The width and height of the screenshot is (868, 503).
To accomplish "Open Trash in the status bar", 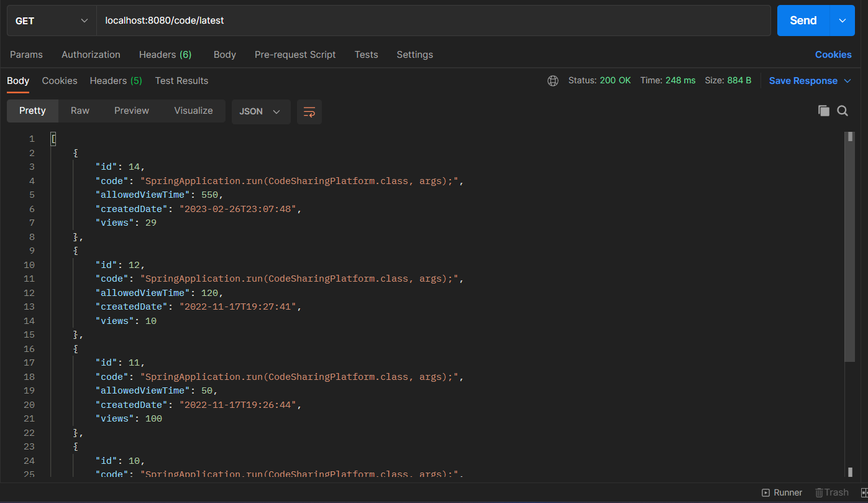I will (831, 492).
